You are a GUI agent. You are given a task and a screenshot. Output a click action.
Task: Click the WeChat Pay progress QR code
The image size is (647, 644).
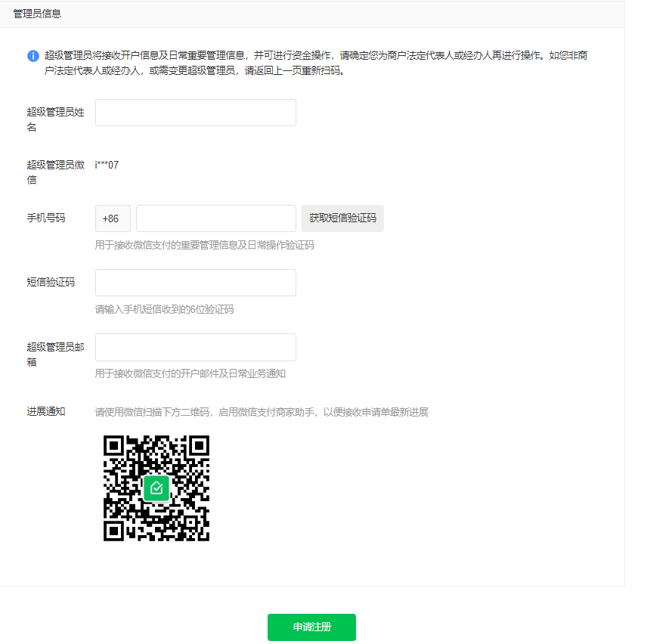click(156, 488)
